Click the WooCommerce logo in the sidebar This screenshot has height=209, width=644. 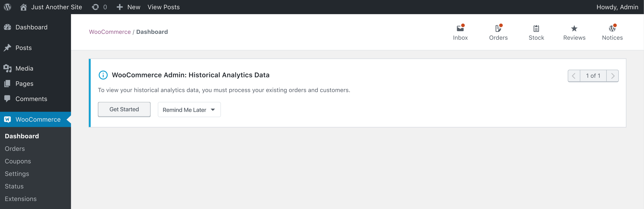[8, 119]
